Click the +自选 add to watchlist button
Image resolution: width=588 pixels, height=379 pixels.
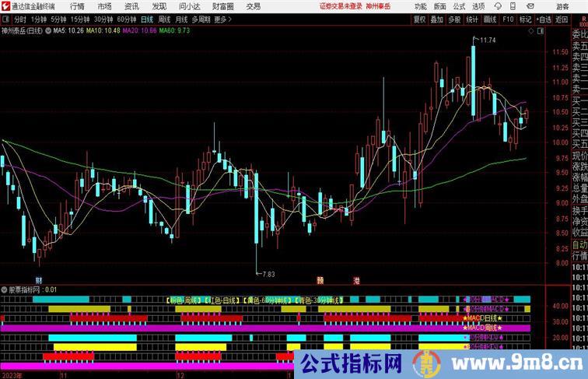[x=543, y=19]
